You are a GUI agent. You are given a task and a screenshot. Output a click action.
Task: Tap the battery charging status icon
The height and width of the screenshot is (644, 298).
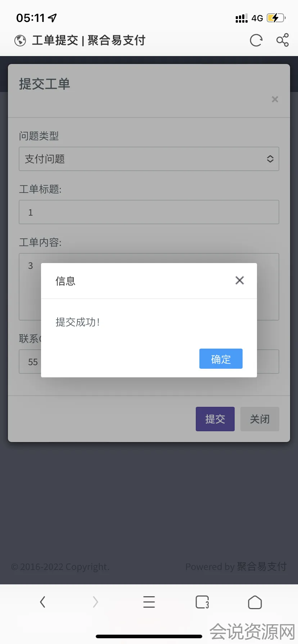coord(276,18)
